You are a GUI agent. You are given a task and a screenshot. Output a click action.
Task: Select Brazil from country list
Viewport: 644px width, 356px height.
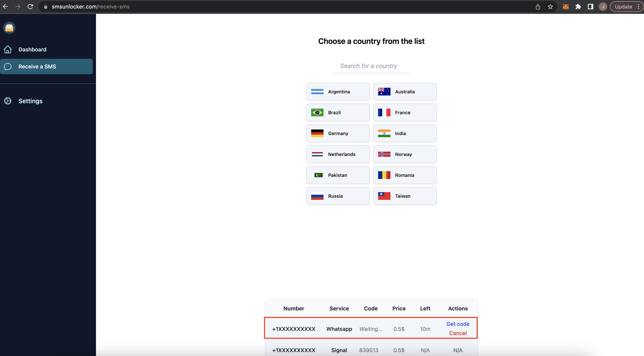click(338, 113)
